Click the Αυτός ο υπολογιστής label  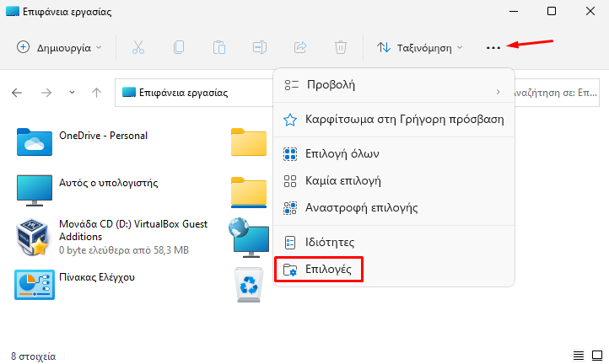tap(108, 183)
